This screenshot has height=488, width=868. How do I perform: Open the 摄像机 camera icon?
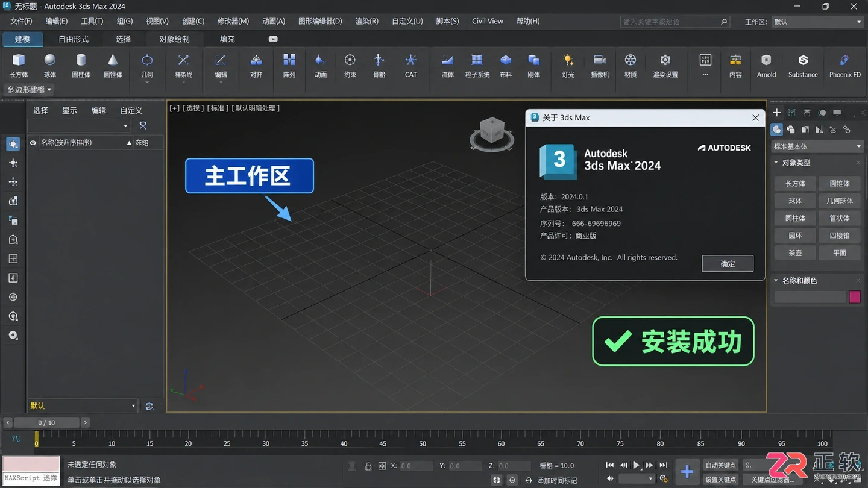(600, 65)
